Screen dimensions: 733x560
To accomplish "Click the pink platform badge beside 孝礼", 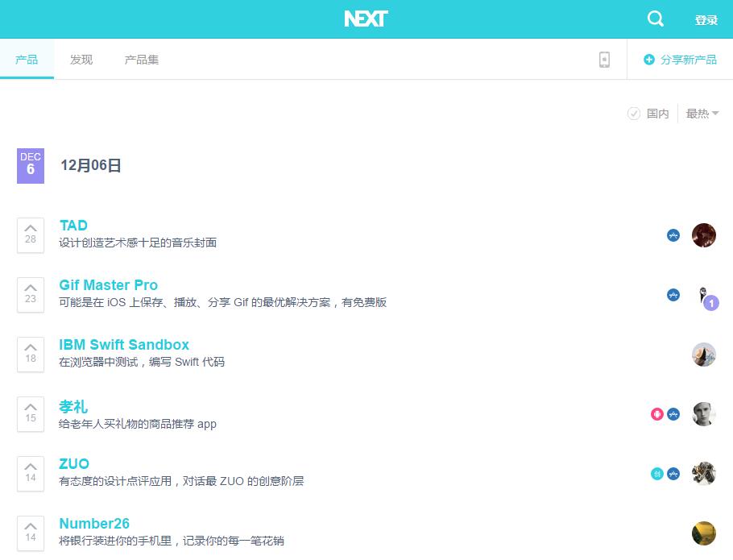I will coord(656,414).
